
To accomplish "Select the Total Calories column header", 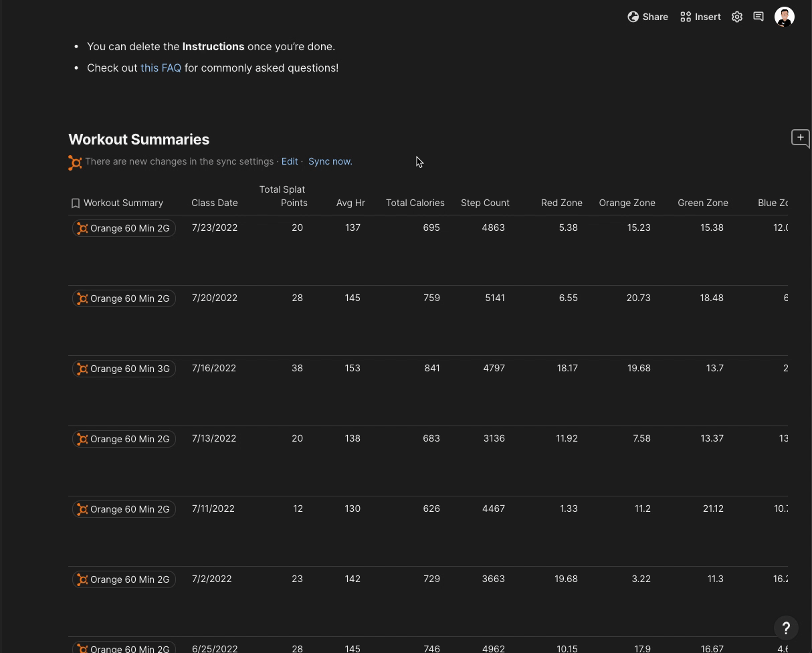I will pyautogui.click(x=415, y=203).
